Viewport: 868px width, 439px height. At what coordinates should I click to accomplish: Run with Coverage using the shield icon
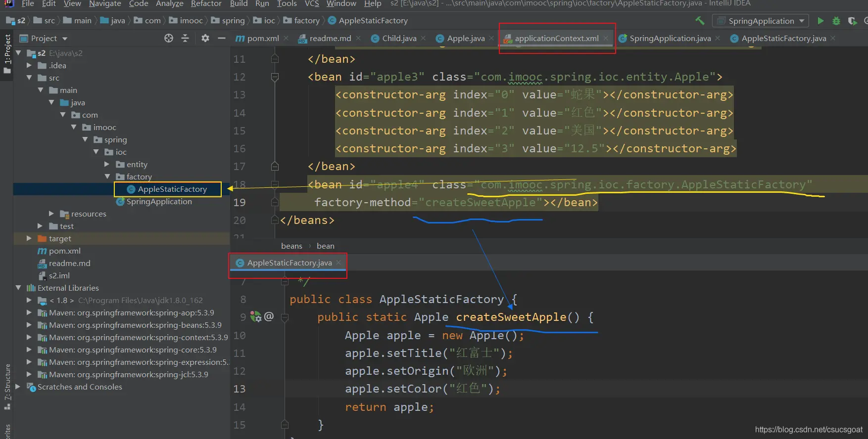click(852, 21)
